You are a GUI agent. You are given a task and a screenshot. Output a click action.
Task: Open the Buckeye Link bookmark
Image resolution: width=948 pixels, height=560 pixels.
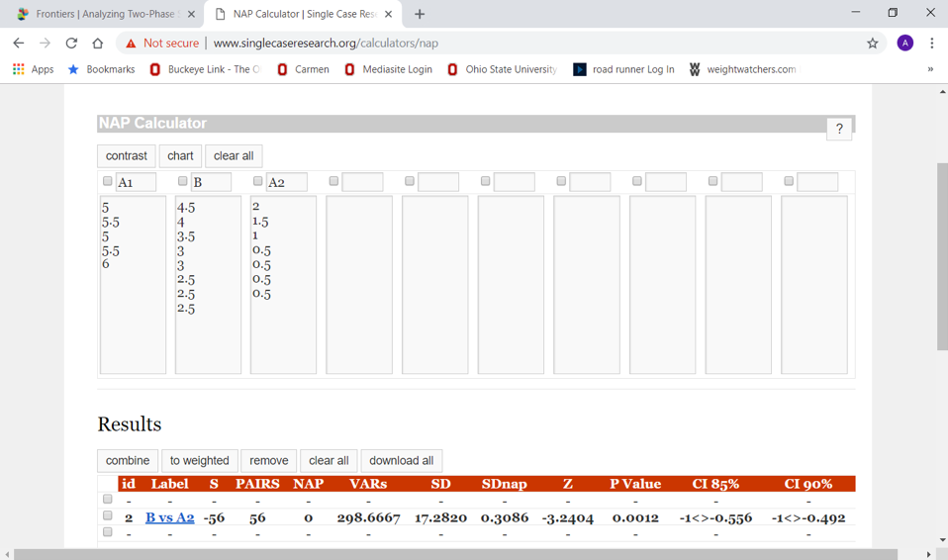pyautogui.click(x=205, y=69)
